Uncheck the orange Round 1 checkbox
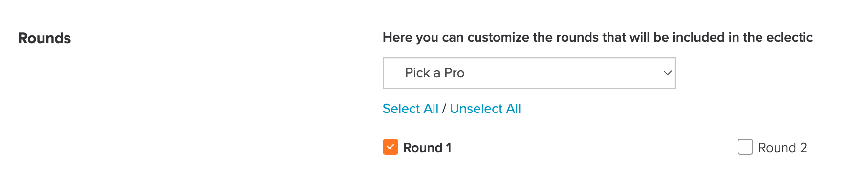 [x=391, y=147]
